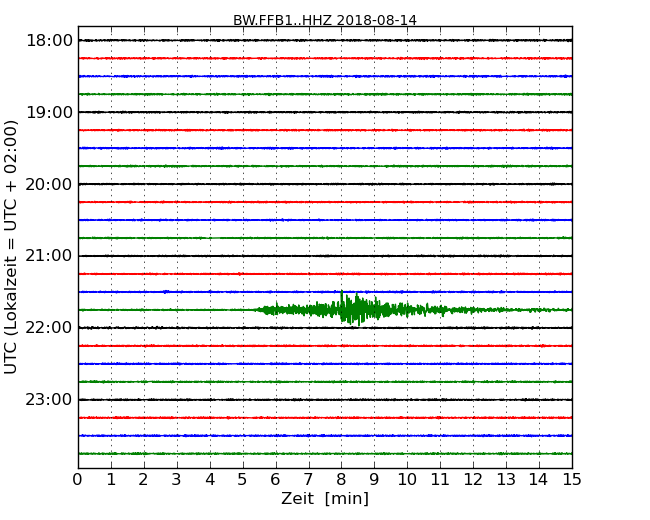Click the 22:00 time label

click(49, 328)
